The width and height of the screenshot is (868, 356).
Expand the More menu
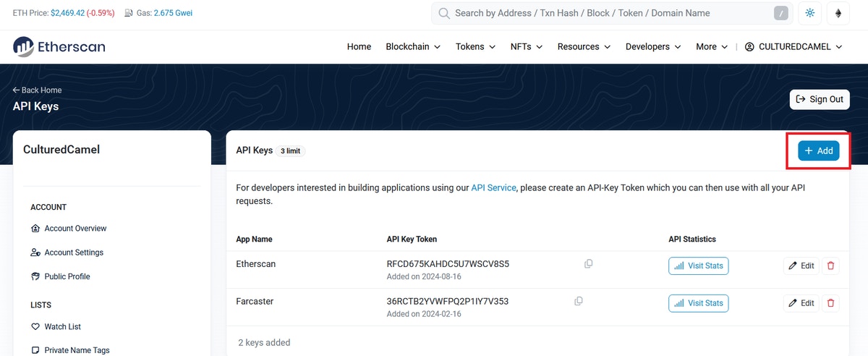tap(712, 46)
